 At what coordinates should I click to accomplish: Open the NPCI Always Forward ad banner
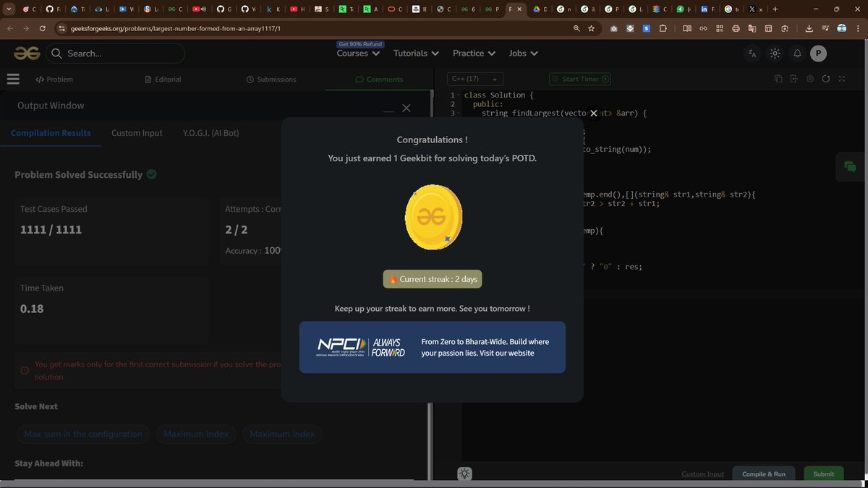coord(433,347)
